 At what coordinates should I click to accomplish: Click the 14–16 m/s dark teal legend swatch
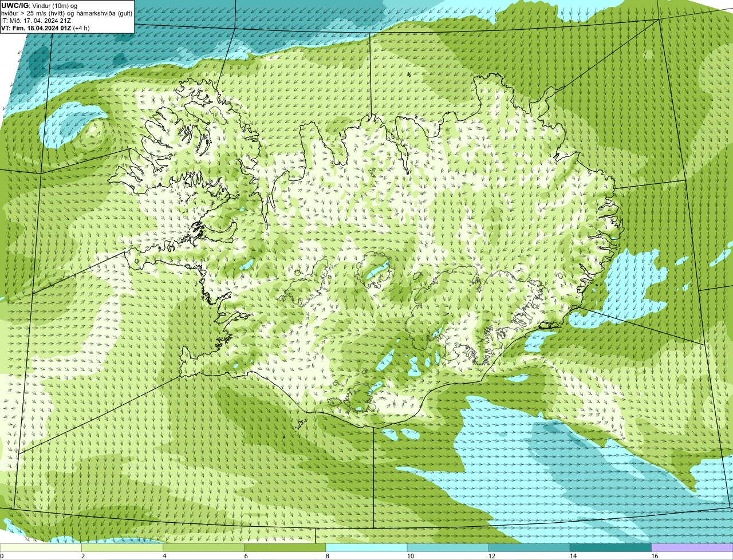point(611,548)
